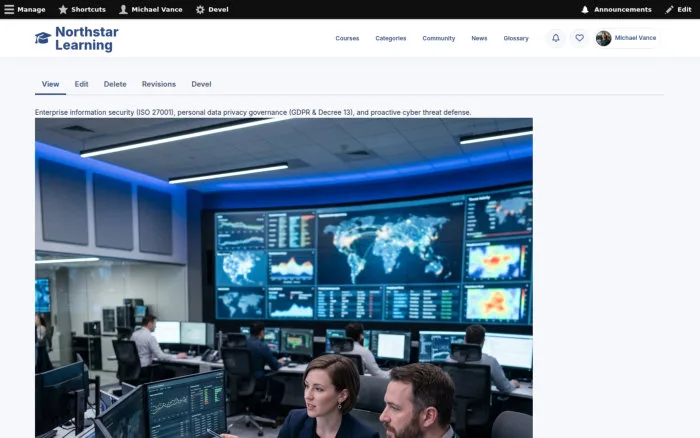Viewport: 700px width, 438px height.
Task: Click Michael Vance name in site header
Action: coord(635,38)
